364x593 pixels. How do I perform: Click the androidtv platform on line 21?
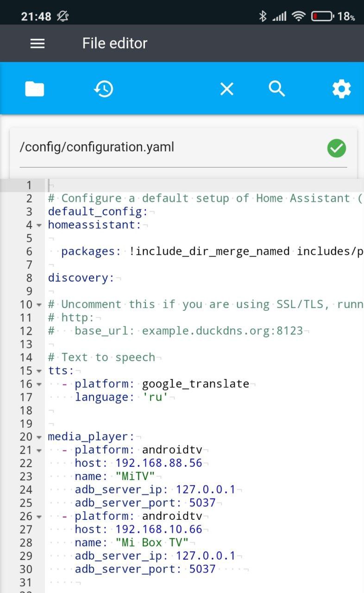point(172,450)
